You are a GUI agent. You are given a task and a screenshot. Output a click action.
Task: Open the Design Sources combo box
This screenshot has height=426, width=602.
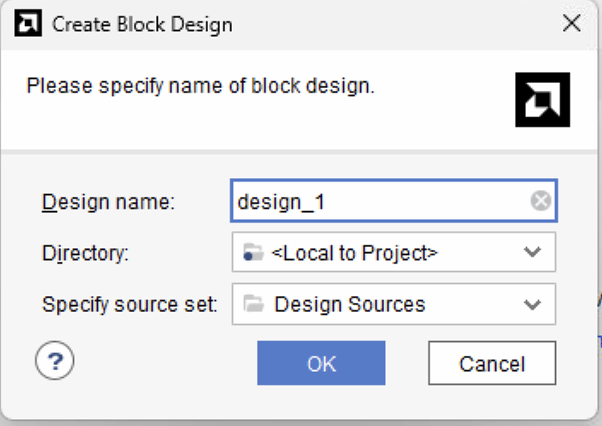[350, 304]
